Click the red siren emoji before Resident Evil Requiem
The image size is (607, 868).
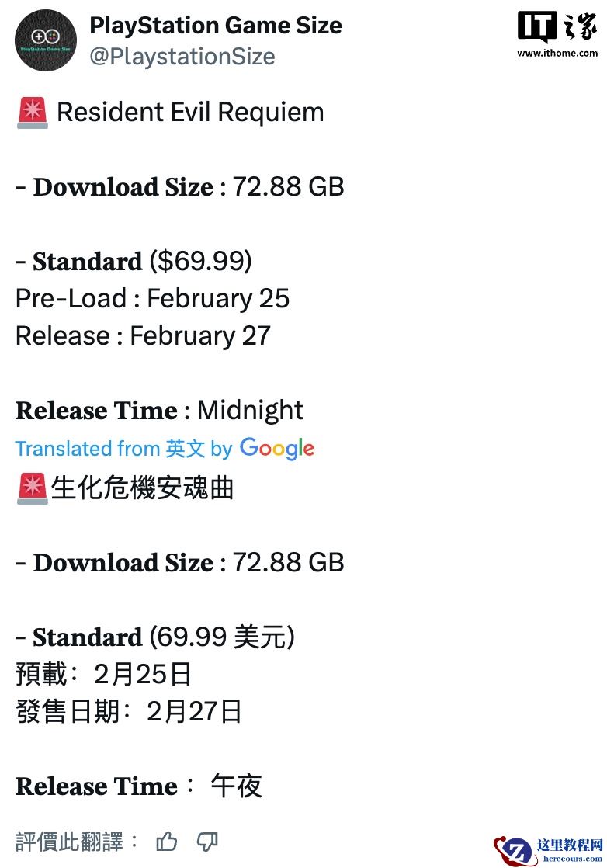click(30, 112)
